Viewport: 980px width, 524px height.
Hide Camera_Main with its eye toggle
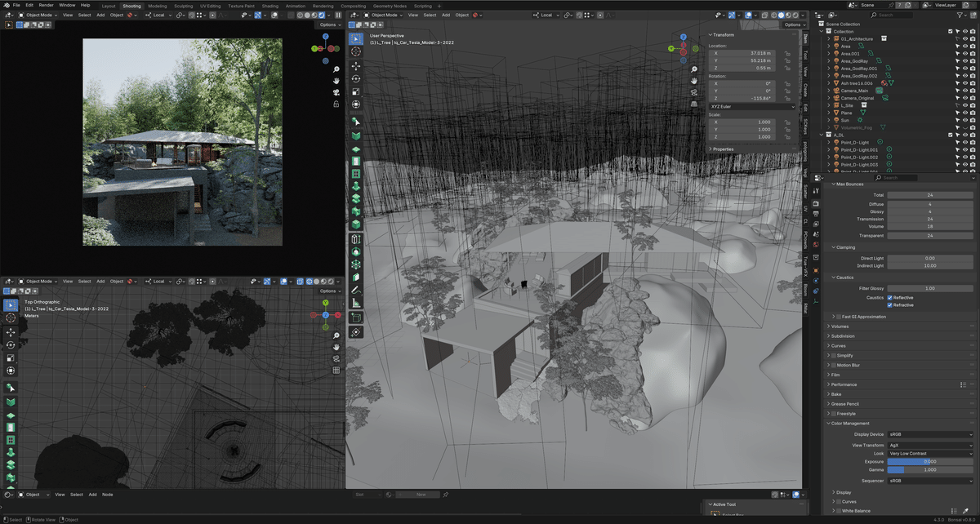click(x=964, y=91)
